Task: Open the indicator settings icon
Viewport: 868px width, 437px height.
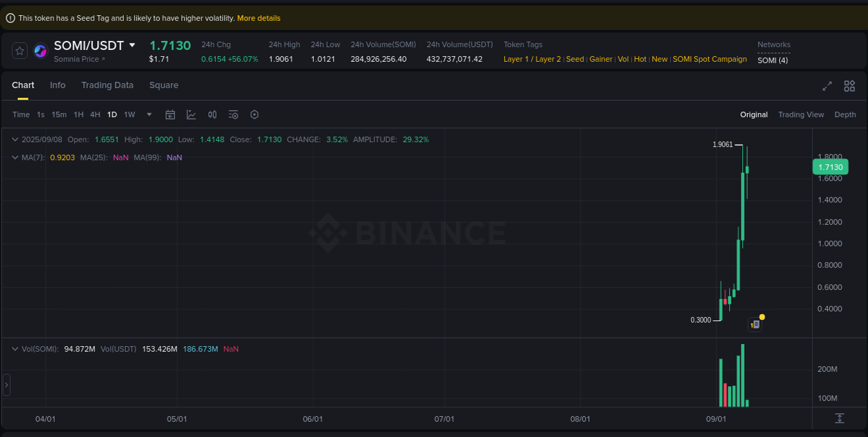Action: 233,114
